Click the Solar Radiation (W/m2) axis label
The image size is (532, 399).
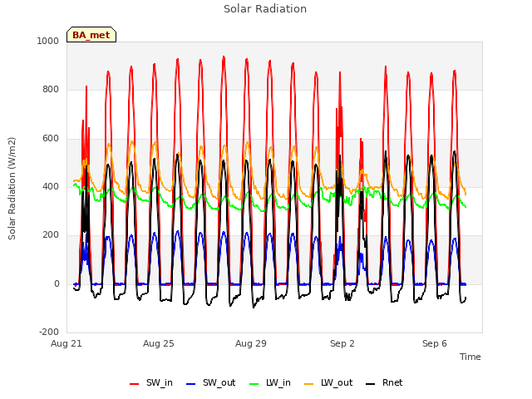[x=12, y=189]
